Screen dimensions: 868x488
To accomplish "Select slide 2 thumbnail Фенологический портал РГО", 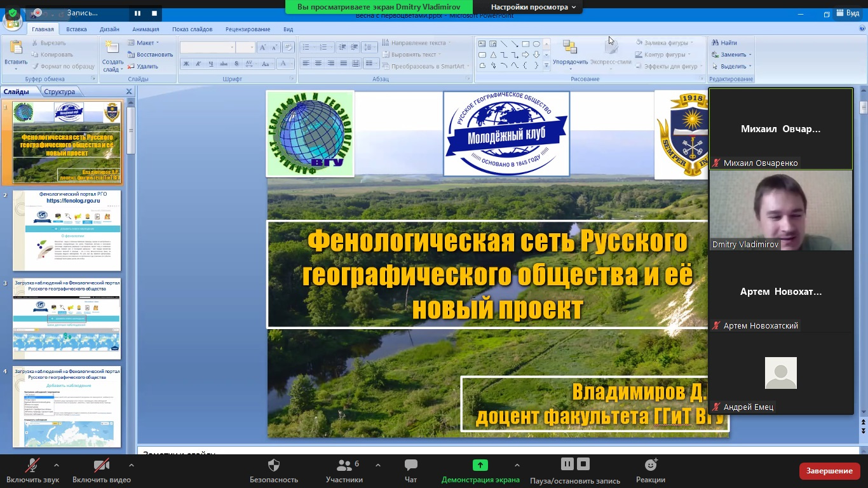I will (x=67, y=231).
